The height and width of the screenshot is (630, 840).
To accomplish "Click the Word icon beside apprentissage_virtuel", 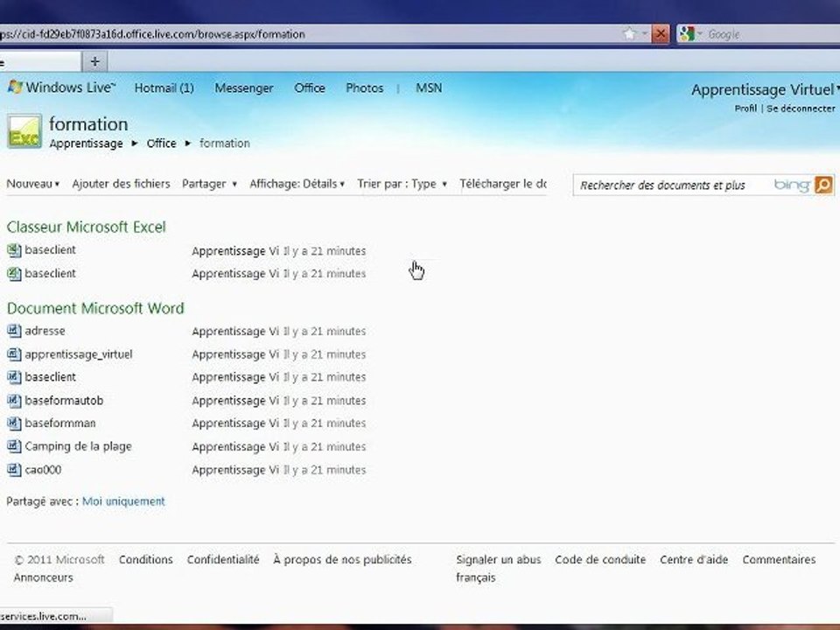I will pyautogui.click(x=14, y=354).
